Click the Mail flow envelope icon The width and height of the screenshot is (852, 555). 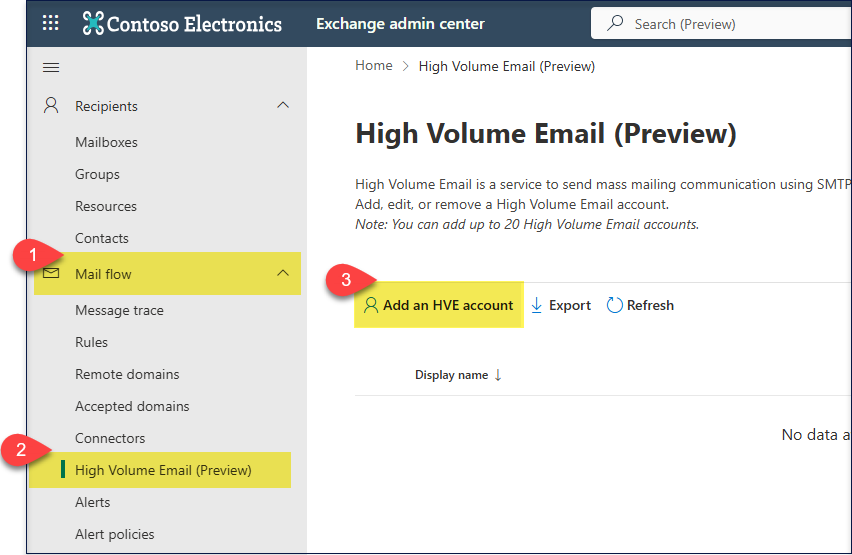[51, 274]
